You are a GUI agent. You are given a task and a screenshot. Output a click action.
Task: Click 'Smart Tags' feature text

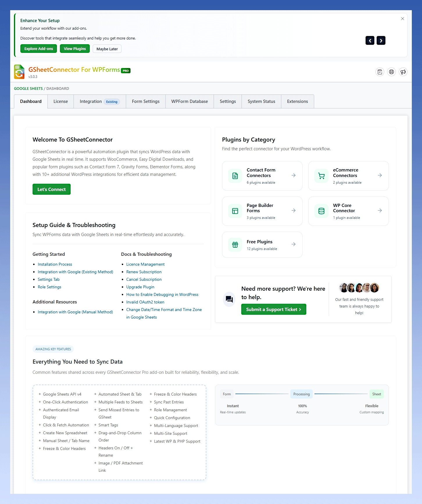(108, 425)
